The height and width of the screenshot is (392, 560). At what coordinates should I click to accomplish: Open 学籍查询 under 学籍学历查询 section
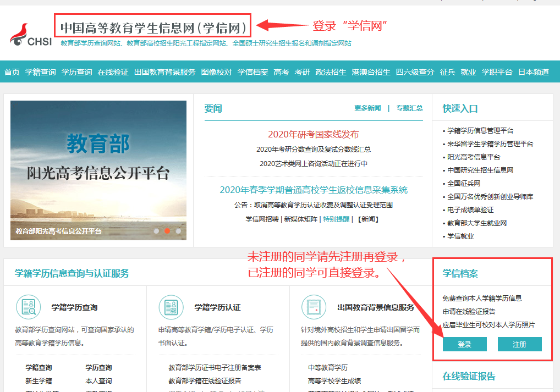tap(39, 367)
